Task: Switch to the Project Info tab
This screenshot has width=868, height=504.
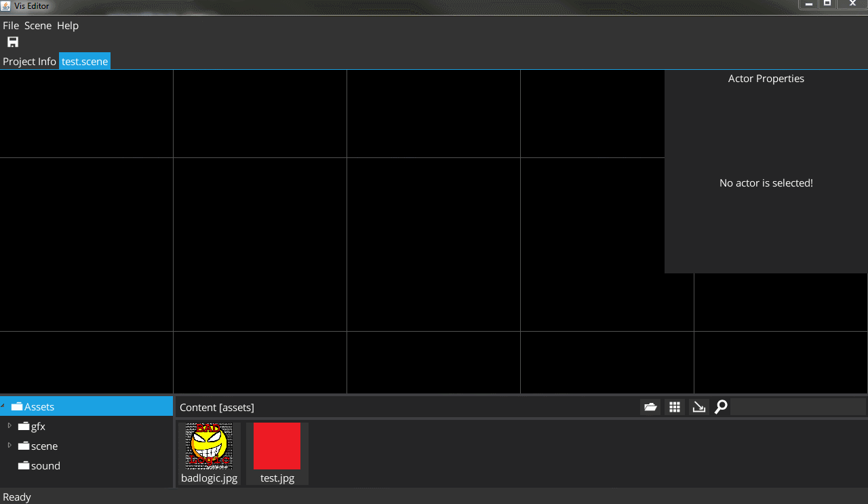Action: [x=29, y=62]
